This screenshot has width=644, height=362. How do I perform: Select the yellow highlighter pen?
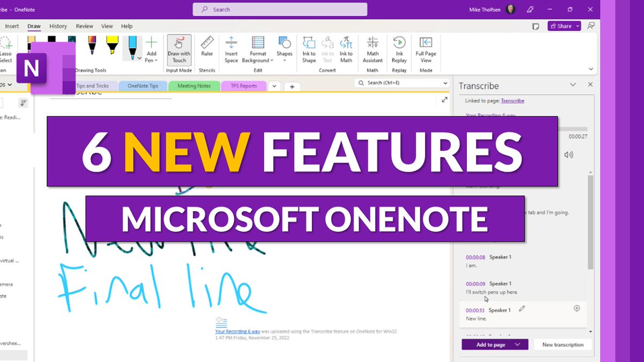[x=112, y=45]
